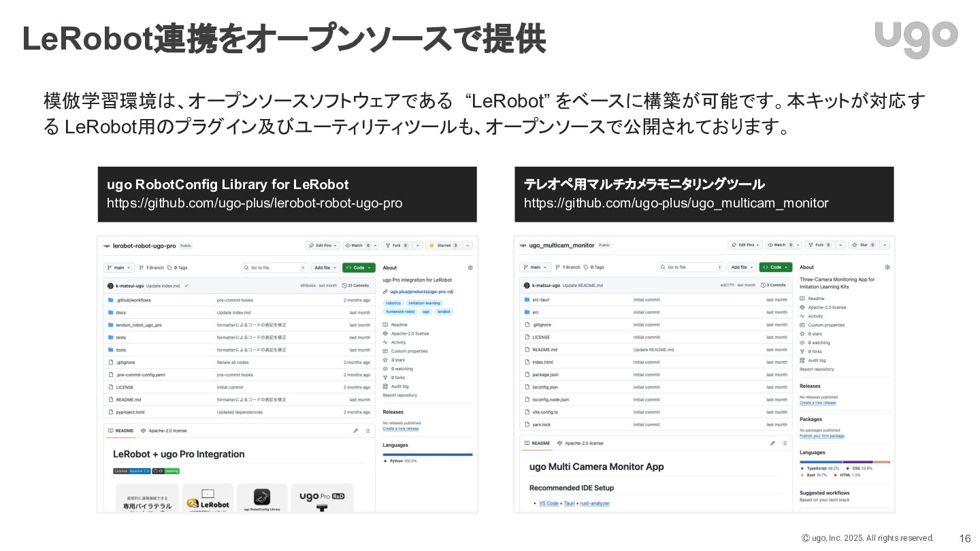The width and height of the screenshot is (980, 551).
Task: Open Add file dropdown in ugo_multicam_monitor repo
Action: pyautogui.click(x=742, y=267)
